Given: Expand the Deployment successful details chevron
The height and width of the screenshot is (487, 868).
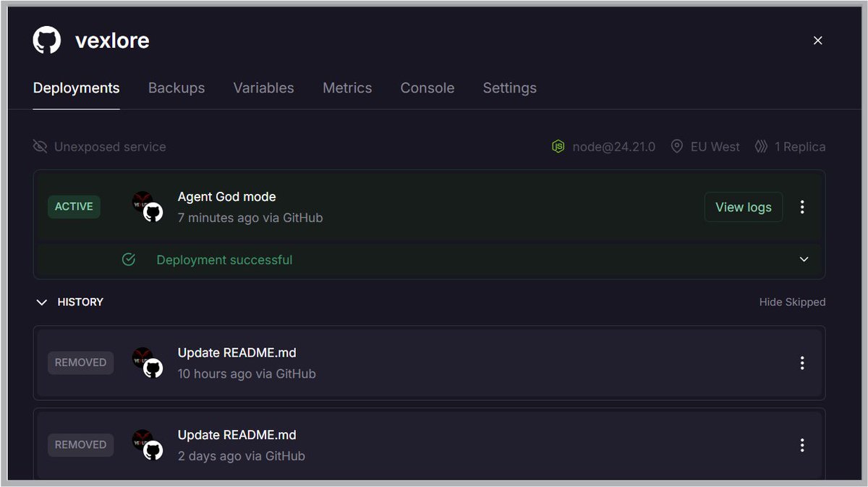Looking at the screenshot, I should click(x=804, y=259).
